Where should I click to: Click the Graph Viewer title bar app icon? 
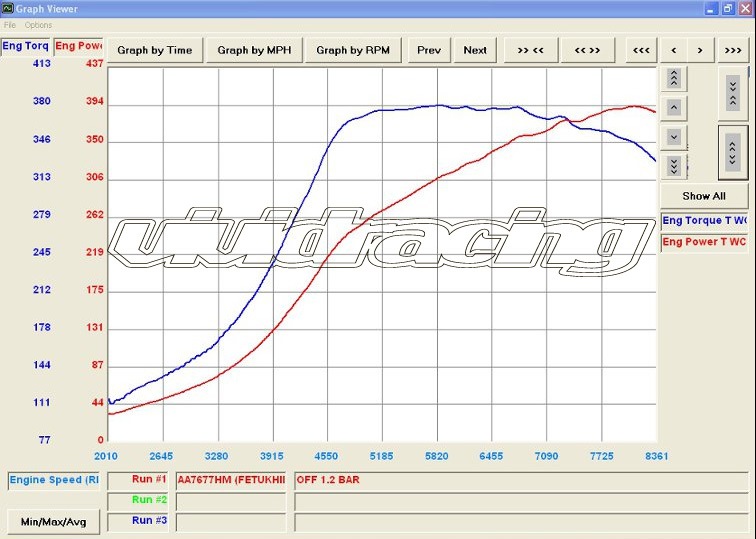click(x=7, y=8)
